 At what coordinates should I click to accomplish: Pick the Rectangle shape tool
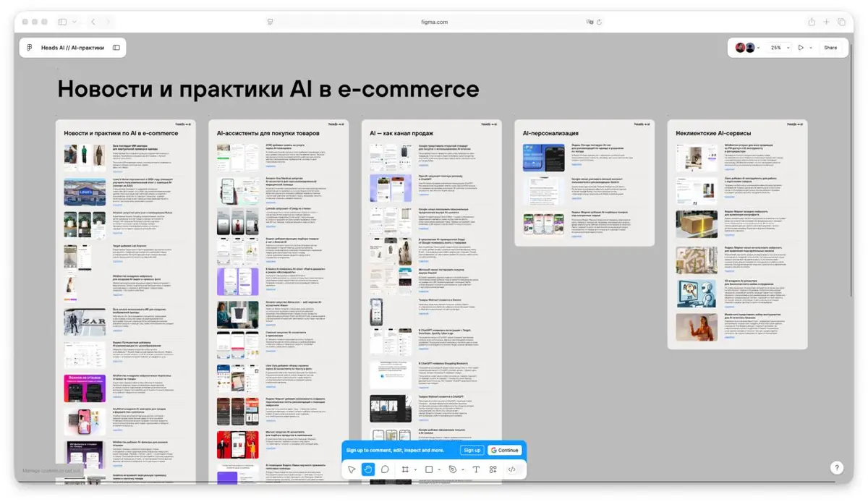point(428,469)
